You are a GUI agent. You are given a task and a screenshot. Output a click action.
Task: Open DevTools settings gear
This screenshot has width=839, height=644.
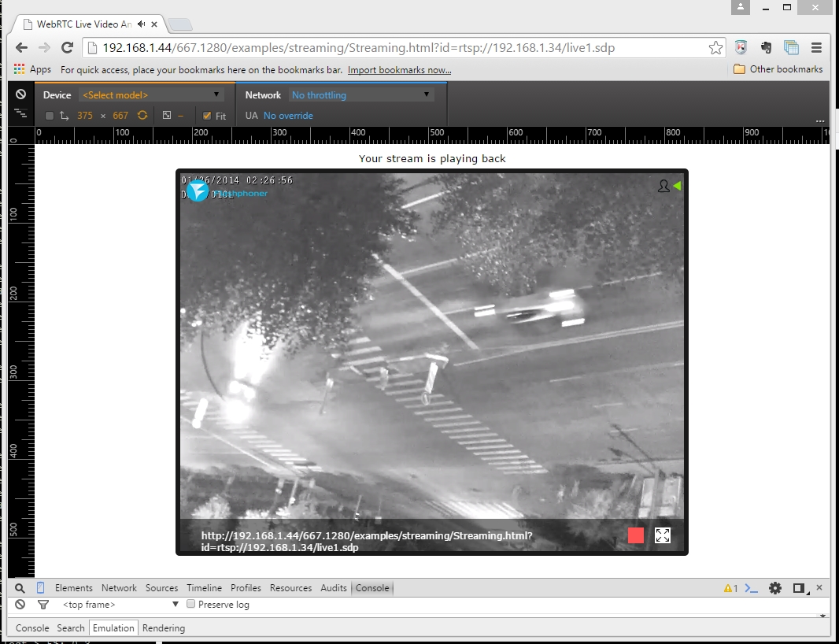pos(774,588)
